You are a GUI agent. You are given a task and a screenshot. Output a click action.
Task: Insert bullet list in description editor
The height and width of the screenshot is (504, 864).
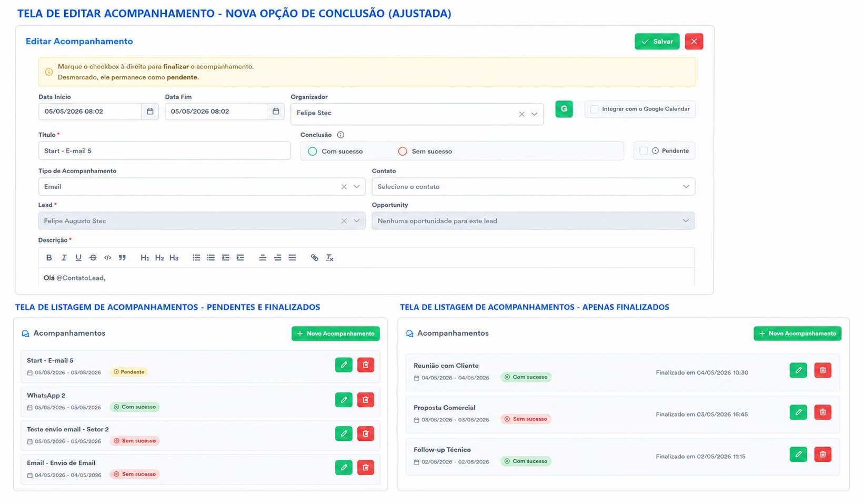(x=211, y=258)
